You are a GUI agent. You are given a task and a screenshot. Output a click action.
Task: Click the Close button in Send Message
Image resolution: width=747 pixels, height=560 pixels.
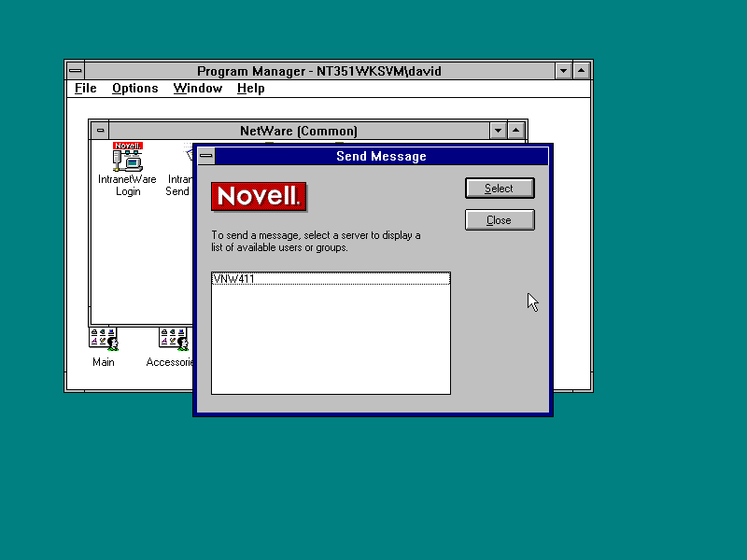[500, 220]
